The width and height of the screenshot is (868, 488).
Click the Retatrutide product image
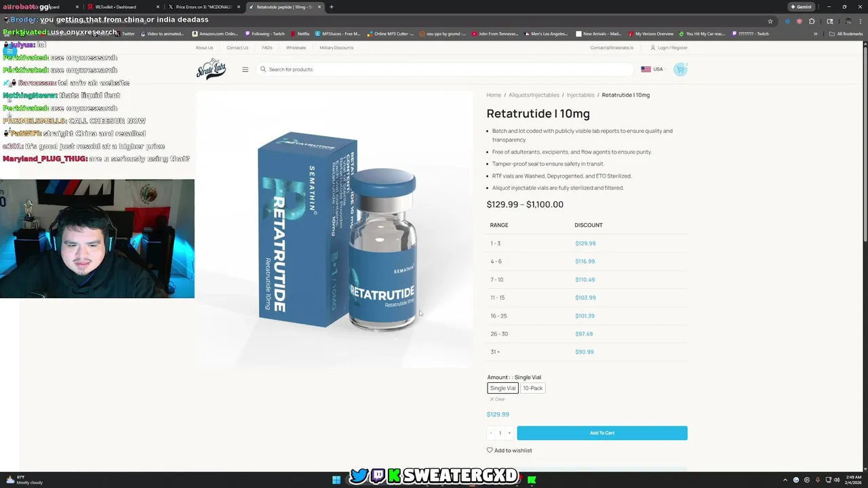click(x=334, y=229)
